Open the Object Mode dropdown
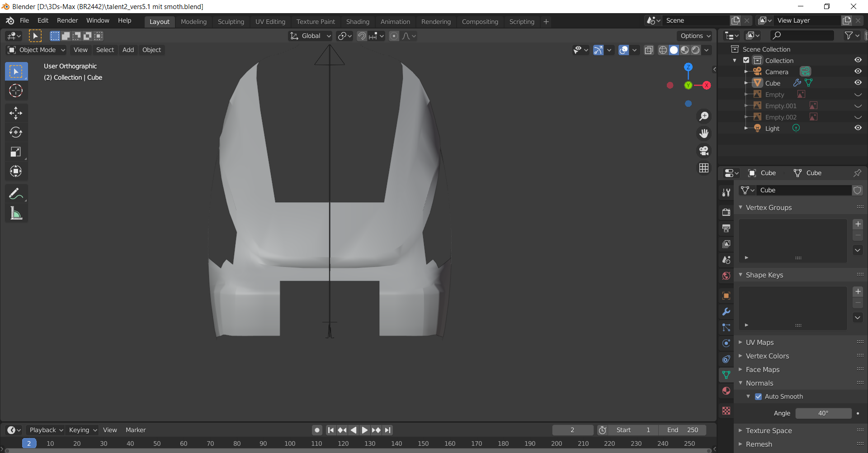The image size is (868, 453). [37, 50]
